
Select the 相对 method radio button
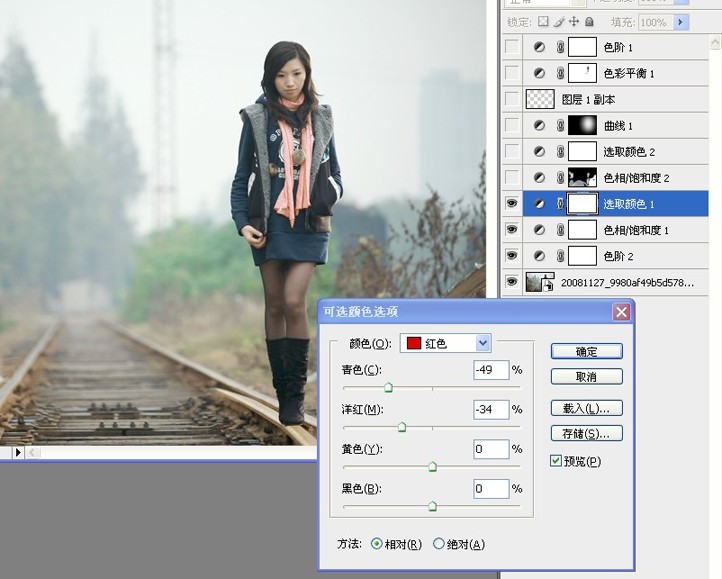coord(376,544)
